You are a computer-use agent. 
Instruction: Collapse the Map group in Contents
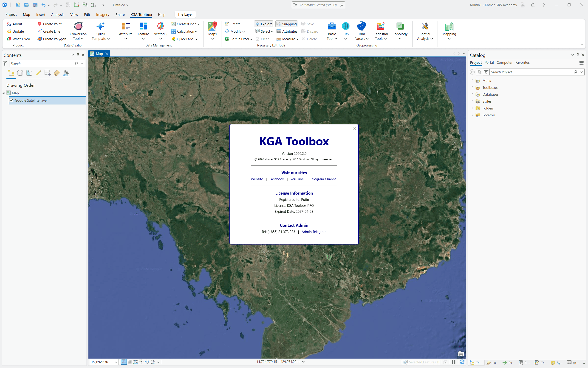(4, 93)
